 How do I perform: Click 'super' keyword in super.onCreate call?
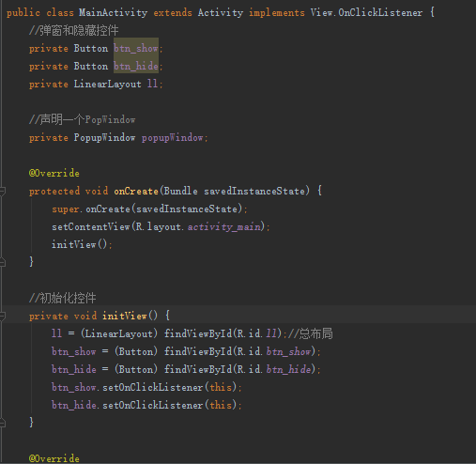point(66,209)
